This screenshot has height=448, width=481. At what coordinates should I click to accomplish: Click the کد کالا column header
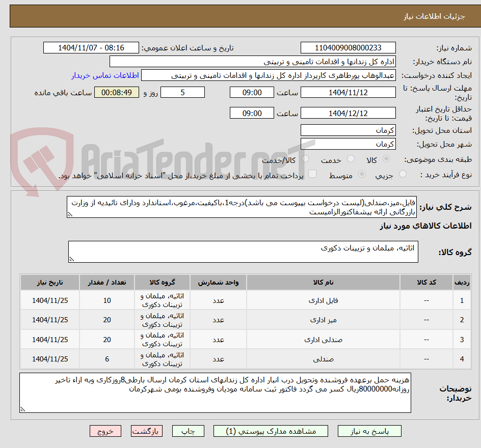coord(426,282)
